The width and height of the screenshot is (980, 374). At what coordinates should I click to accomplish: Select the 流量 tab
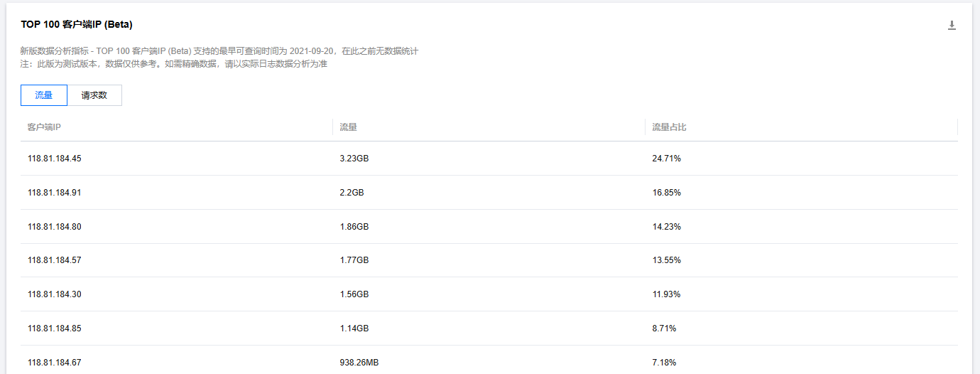click(44, 95)
